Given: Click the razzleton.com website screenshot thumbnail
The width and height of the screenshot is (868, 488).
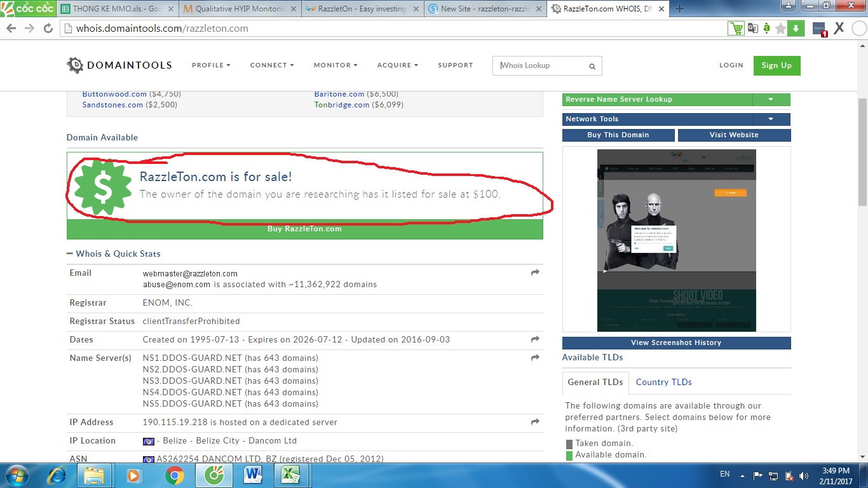Looking at the screenshot, I should tap(677, 240).
